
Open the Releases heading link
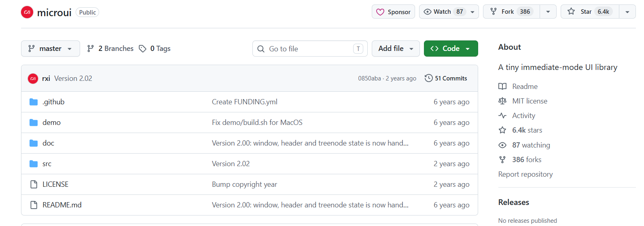514,202
